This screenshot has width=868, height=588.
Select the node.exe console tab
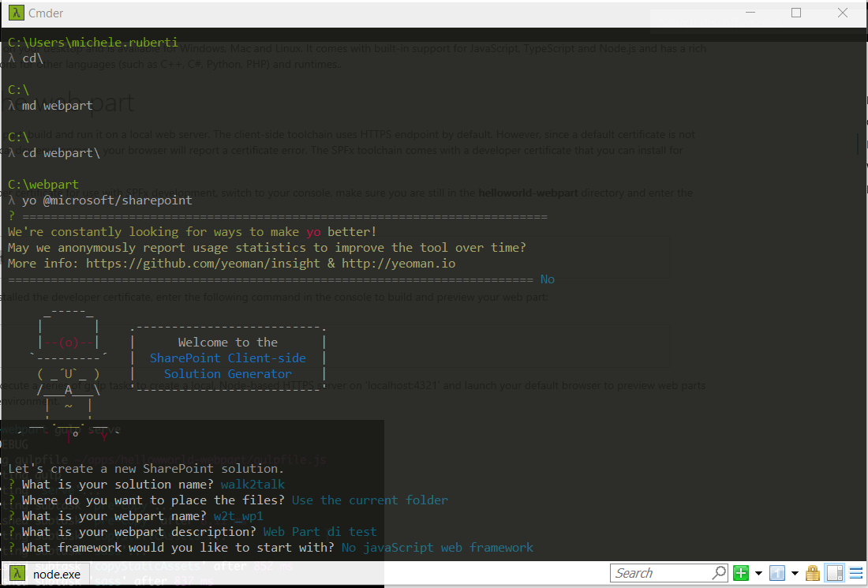click(x=46, y=574)
